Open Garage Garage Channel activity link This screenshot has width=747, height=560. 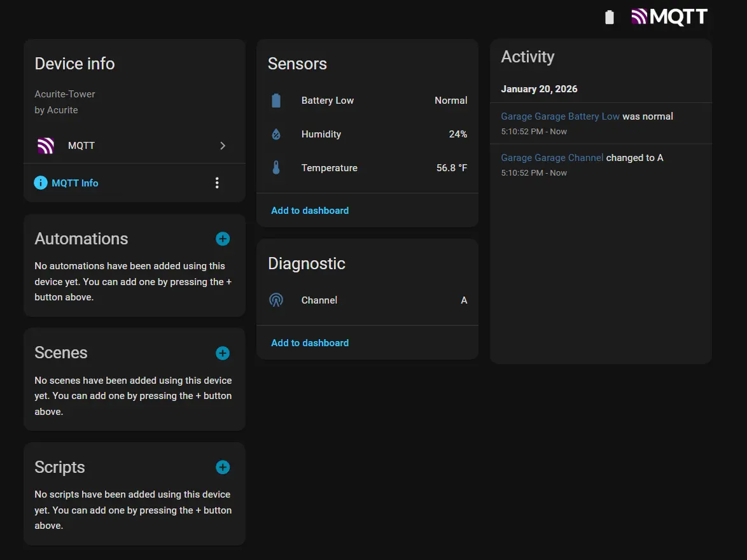(x=552, y=158)
